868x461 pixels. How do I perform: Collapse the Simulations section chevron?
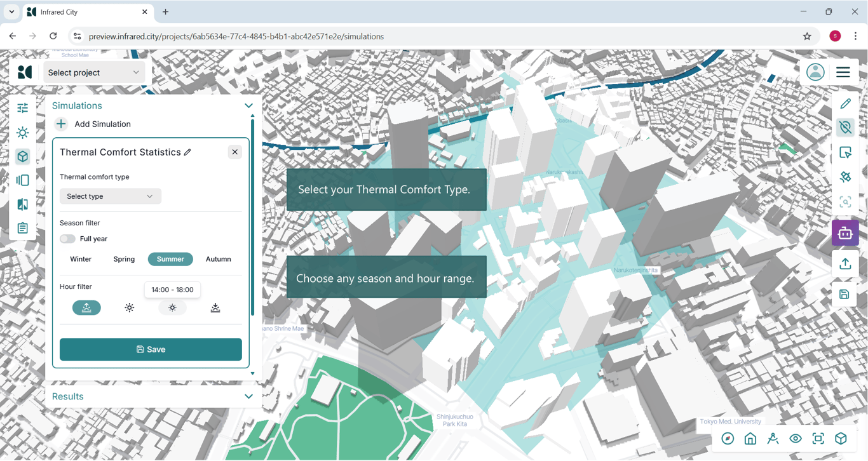248,106
